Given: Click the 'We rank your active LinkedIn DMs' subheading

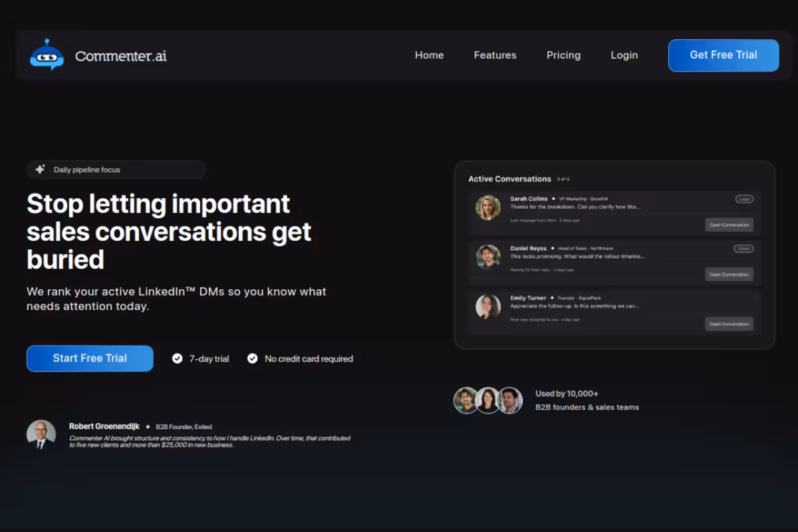Looking at the screenshot, I should pos(176,299).
